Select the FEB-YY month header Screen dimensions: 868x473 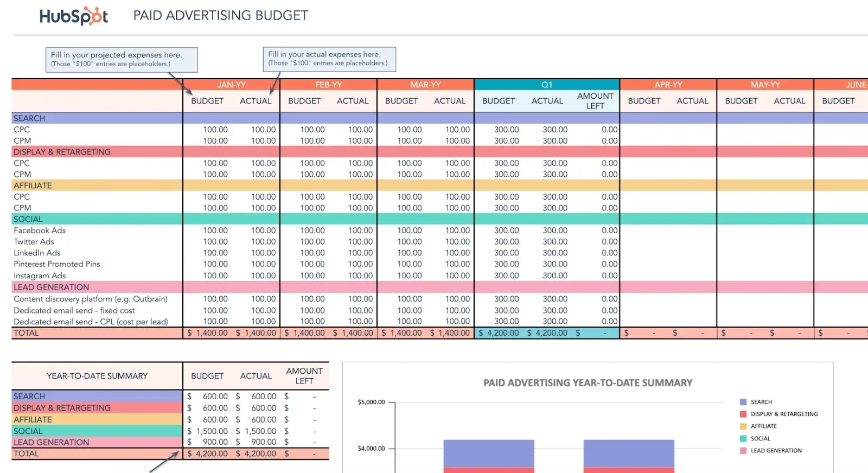328,85
